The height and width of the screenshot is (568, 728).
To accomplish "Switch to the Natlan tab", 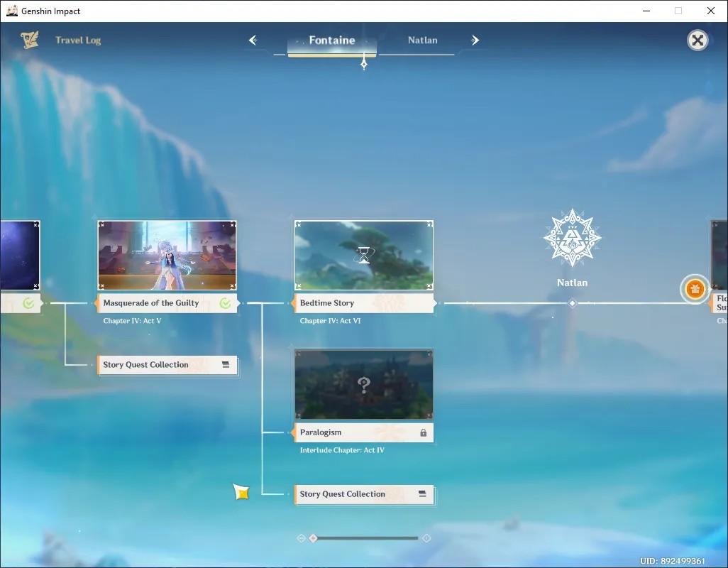I will click(422, 40).
